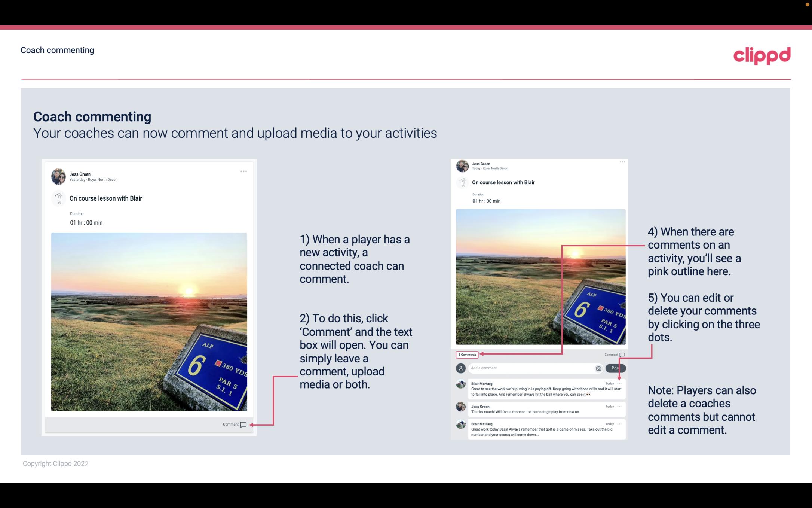This screenshot has height=508, width=812.
Task: Click the golfer activity icon in right post
Action: [x=463, y=182]
